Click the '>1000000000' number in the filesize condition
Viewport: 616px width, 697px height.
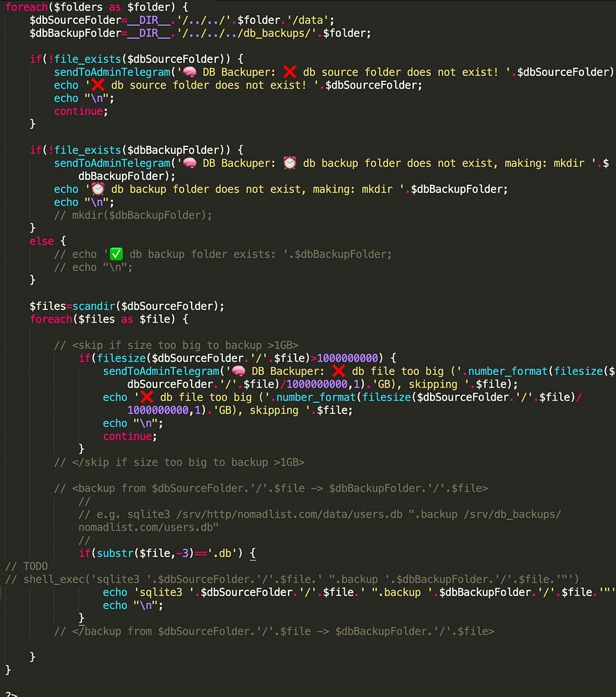click(344, 358)
